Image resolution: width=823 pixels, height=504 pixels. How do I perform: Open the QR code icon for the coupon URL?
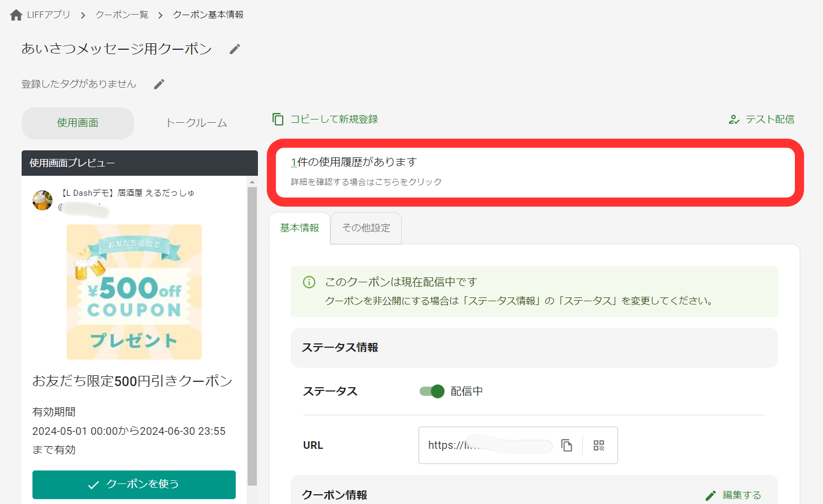pyautogui.click(x=599, y=445)
